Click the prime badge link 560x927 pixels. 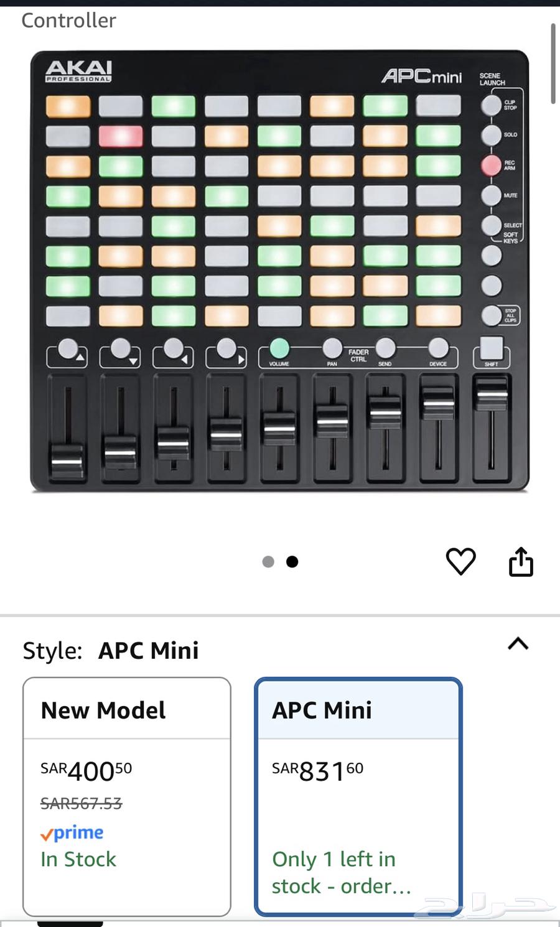pyautogui.click(x=73, y=832)
